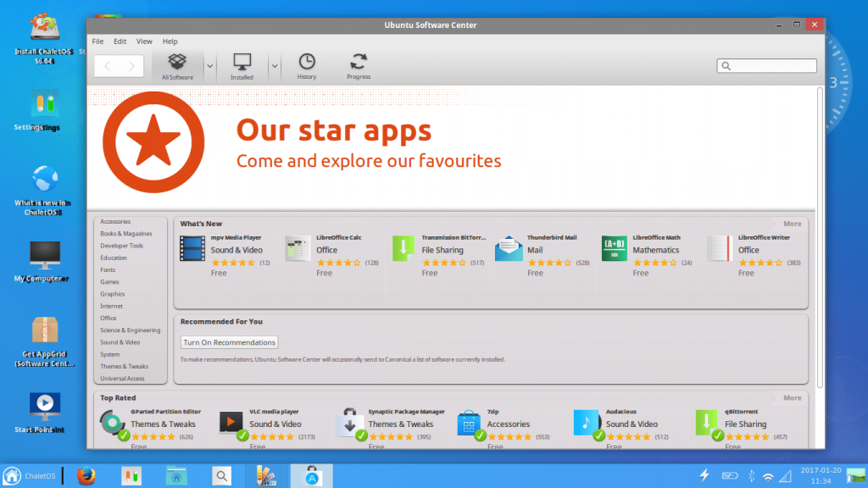Open the Audacious app icon
868x488 pixels.
pyautogui.click(x=587, y=424)
